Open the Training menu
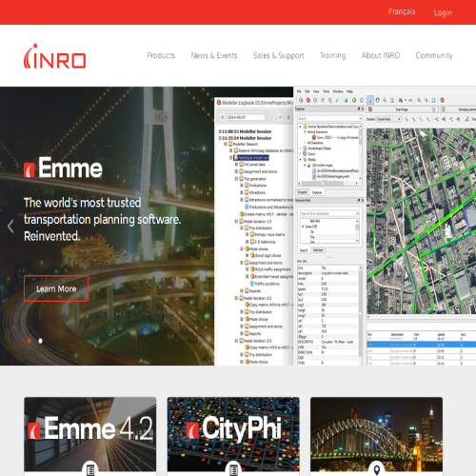This screenshot has height=476, width=476. tap(332, 55)
